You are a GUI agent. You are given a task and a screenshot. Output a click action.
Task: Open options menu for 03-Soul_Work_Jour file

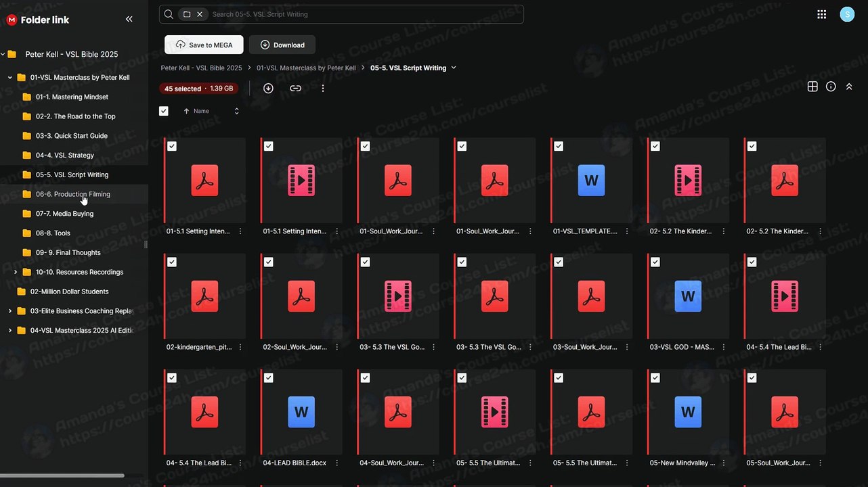[x=627, y=347]
